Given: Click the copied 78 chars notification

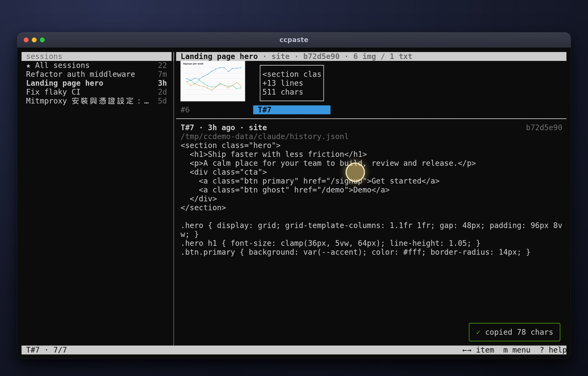Looking at the screenshot, I should coord(514,332).
